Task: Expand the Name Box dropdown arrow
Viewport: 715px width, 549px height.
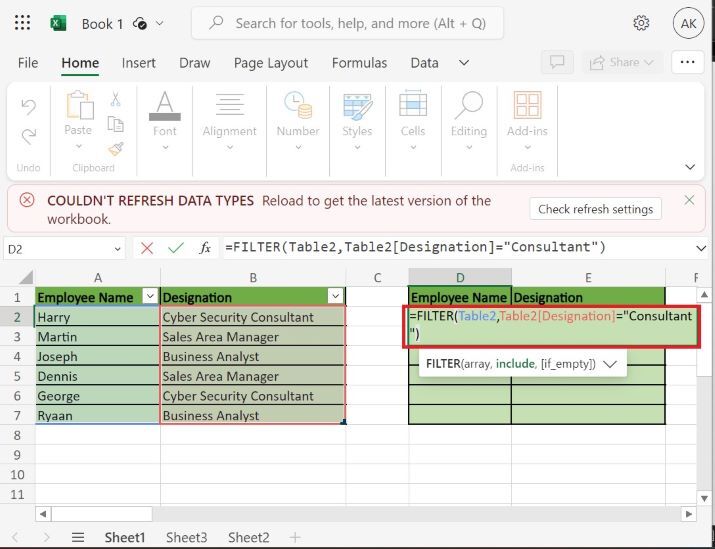Action: [x=117, y=249]
